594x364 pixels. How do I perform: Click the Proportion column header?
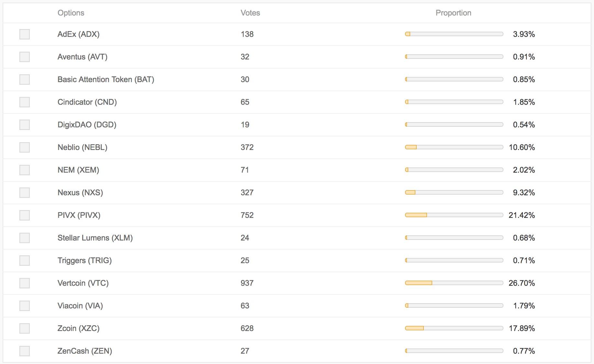point(453,13)
